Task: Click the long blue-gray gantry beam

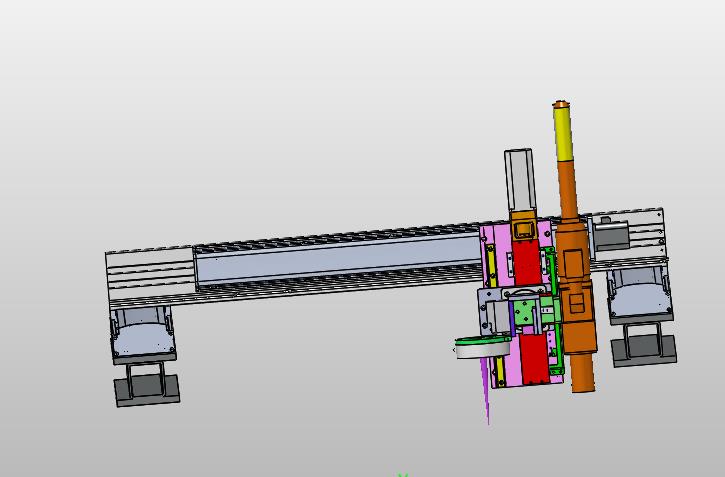Action: tap(339, 263)
